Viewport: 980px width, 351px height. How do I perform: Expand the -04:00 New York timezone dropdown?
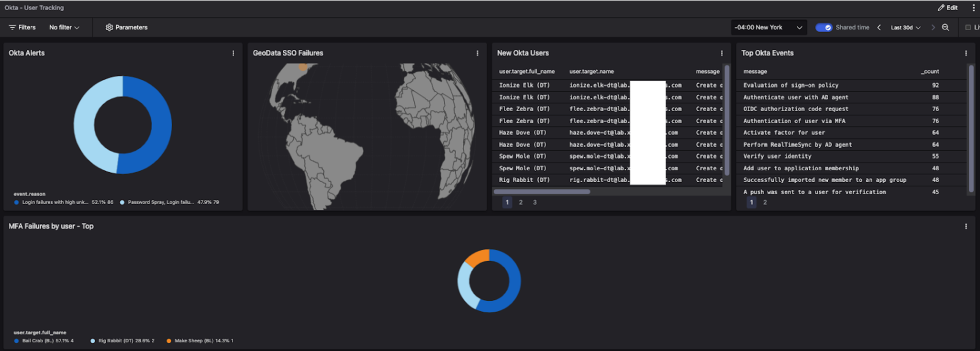[x=768, y=27]
